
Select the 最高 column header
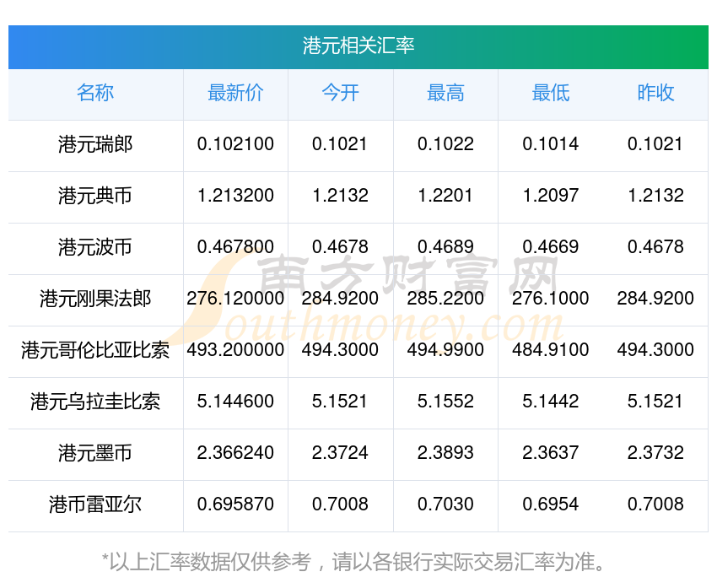pyautogui.click(x=445, y=94)
